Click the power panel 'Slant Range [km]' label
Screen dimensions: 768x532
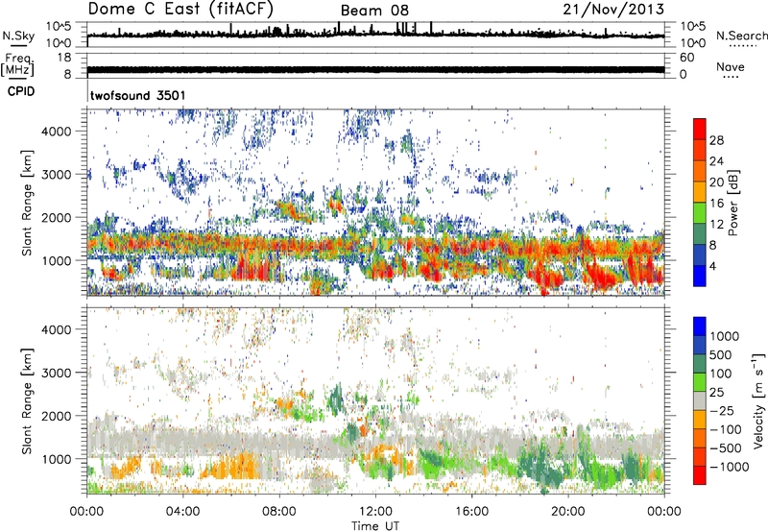pyautogui.click(x=27, y=203)
